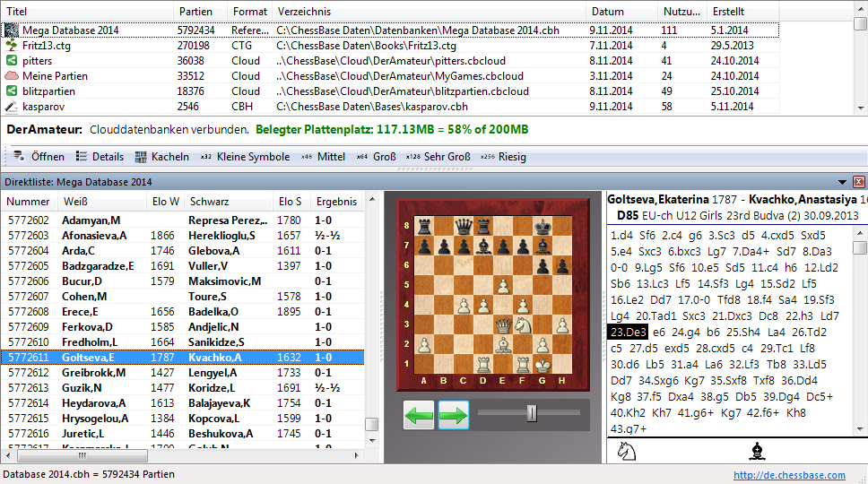
Task: Sort database list by Verzeichnis column
Action: point(429,11)
